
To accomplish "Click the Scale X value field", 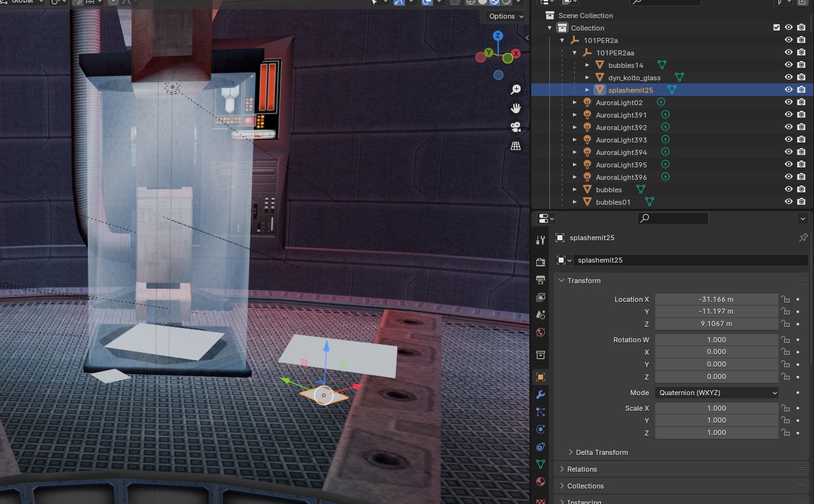I will (x=716, y=408).
